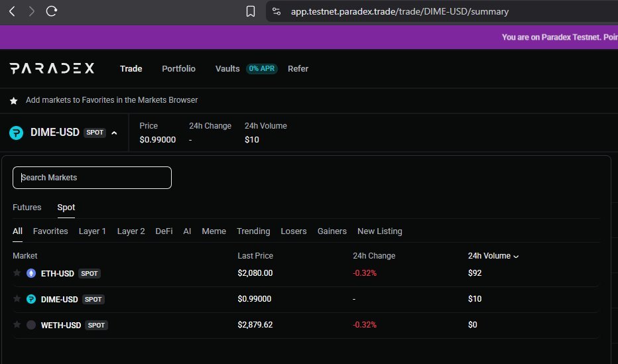
Task: Click the Search Markets input field
Action: click(x=92, y=178)
